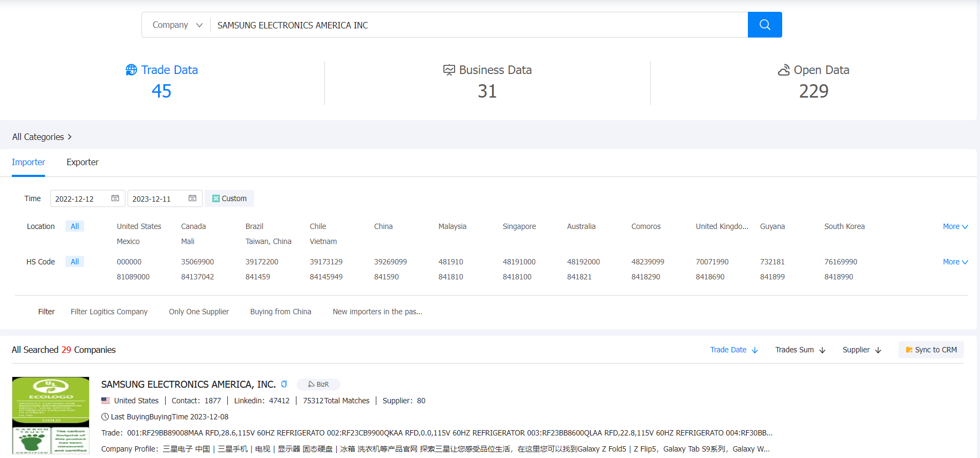Screen dimensions: 980x458
Task: Filter location by Canada
Action: point(194,226)
